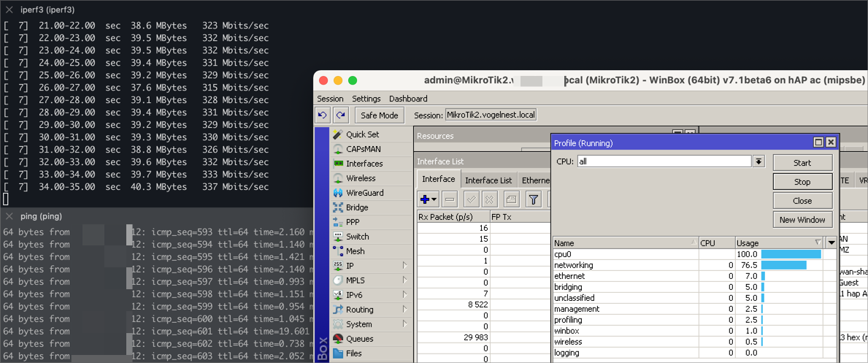868x363 pixels.
Task: Open CAPsMAN antenna icon
Action: (x=338, y=149)
